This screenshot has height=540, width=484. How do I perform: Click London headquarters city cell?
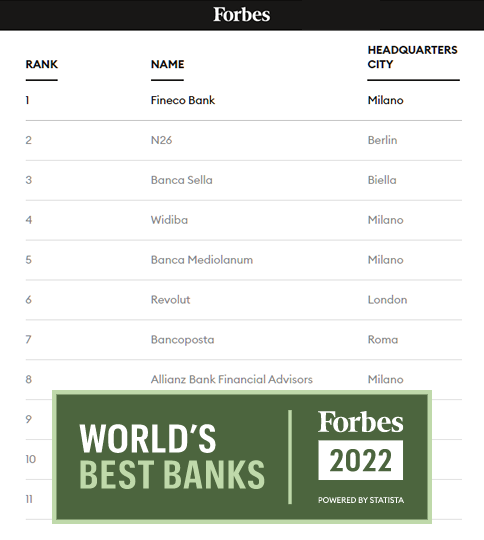point(387,300)
